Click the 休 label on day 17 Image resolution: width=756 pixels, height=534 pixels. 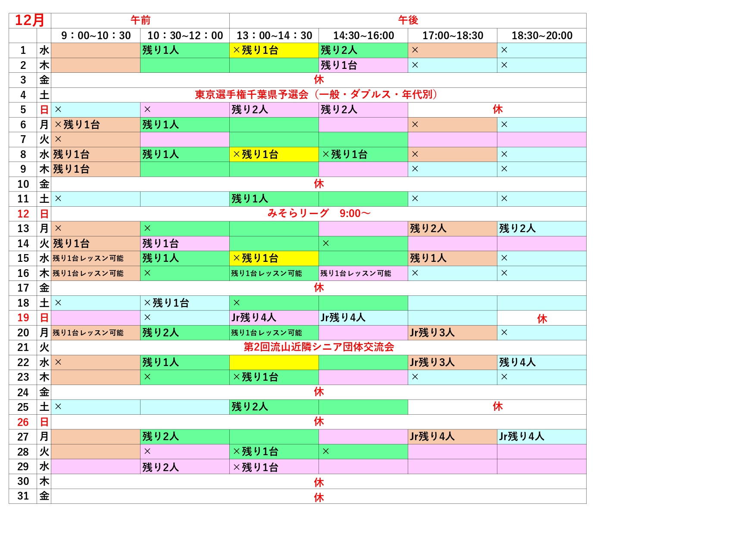pos(319,288)
